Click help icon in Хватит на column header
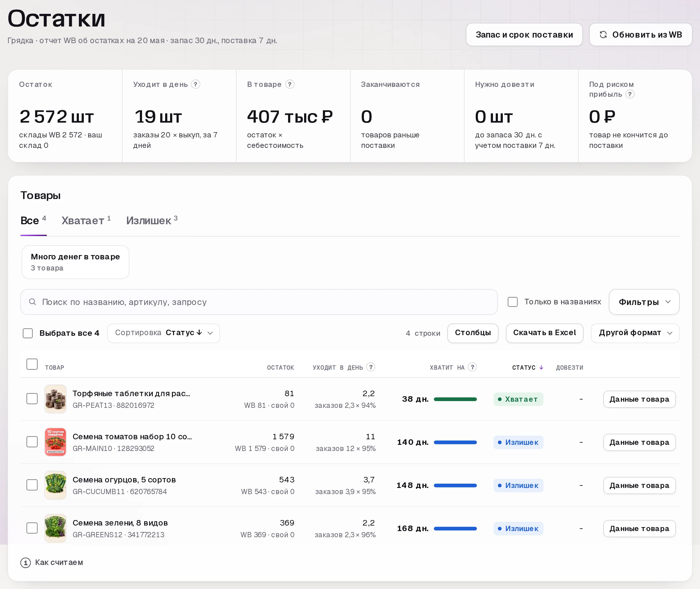The image size is (700, 589). coord(472,367)
